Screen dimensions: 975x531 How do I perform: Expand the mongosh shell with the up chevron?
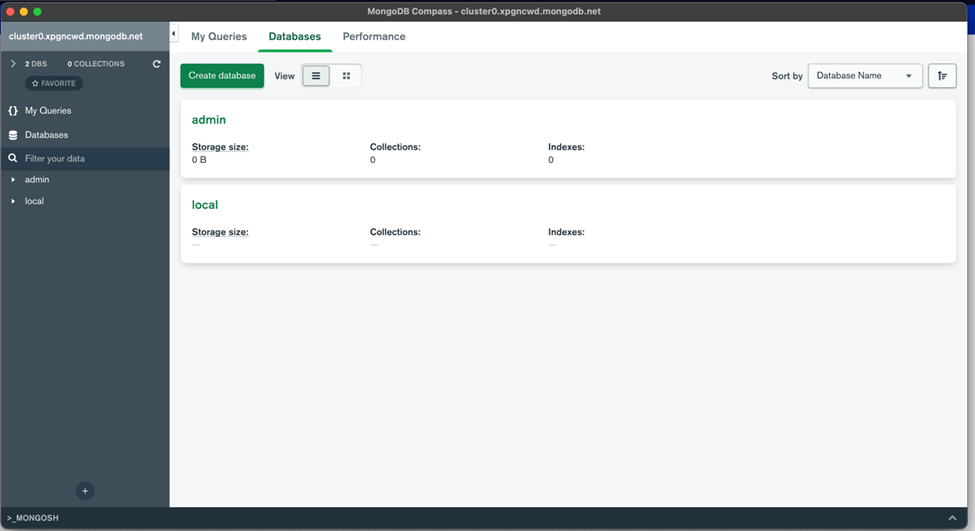(x=952, y=518)
